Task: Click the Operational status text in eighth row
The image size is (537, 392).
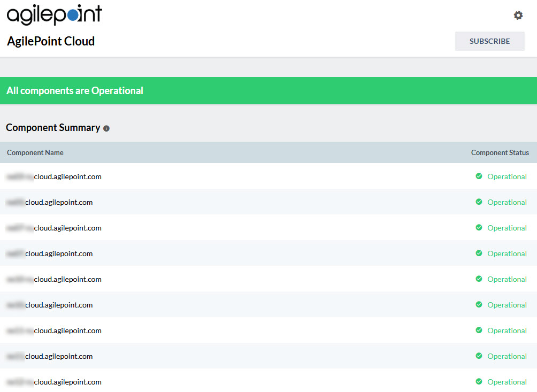Action: (x=507, y=356)
